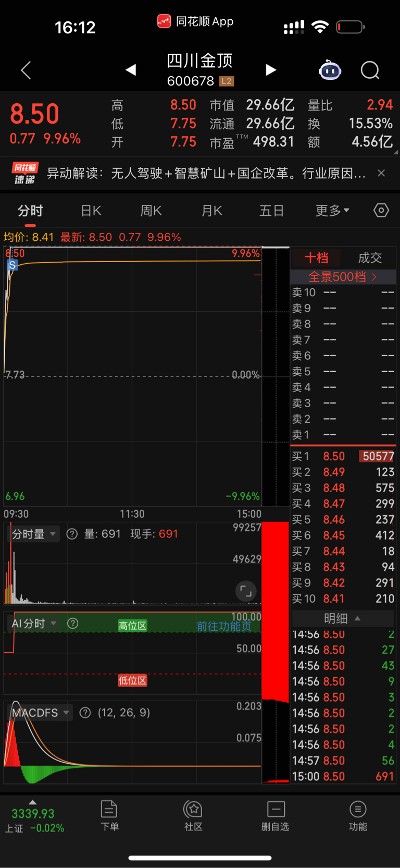
Task: Open 功能 functions menu
Action: coord(358,816)
